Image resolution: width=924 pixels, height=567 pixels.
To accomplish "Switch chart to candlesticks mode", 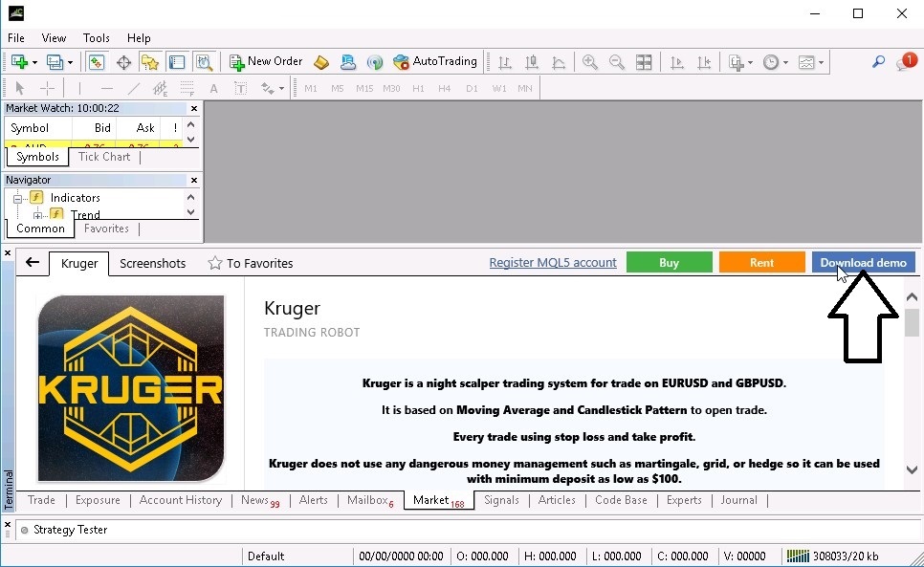I will tap(532, 62).
